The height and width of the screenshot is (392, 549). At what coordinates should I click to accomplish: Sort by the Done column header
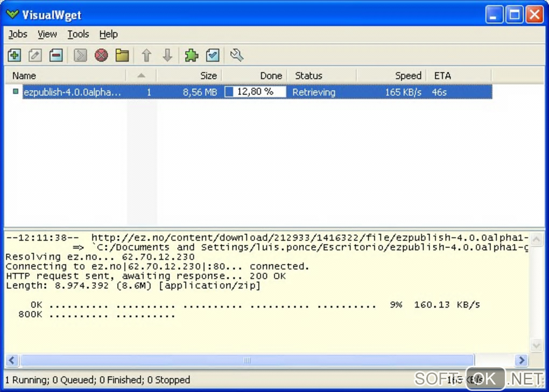tap(255, 75)
